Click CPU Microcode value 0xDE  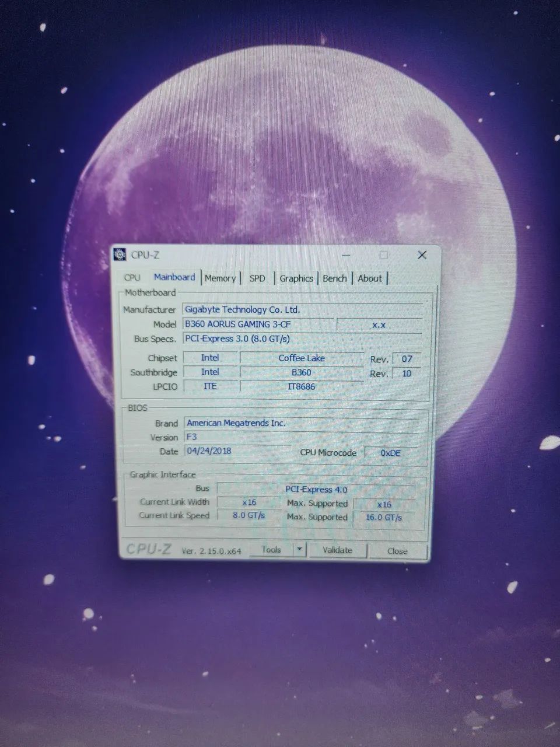pos(391,452)
